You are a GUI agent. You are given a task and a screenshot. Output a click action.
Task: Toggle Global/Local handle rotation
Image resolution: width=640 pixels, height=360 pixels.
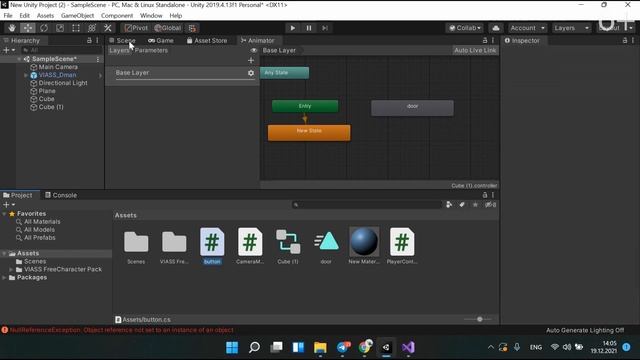pyautogui.click(x=168, y=28)
